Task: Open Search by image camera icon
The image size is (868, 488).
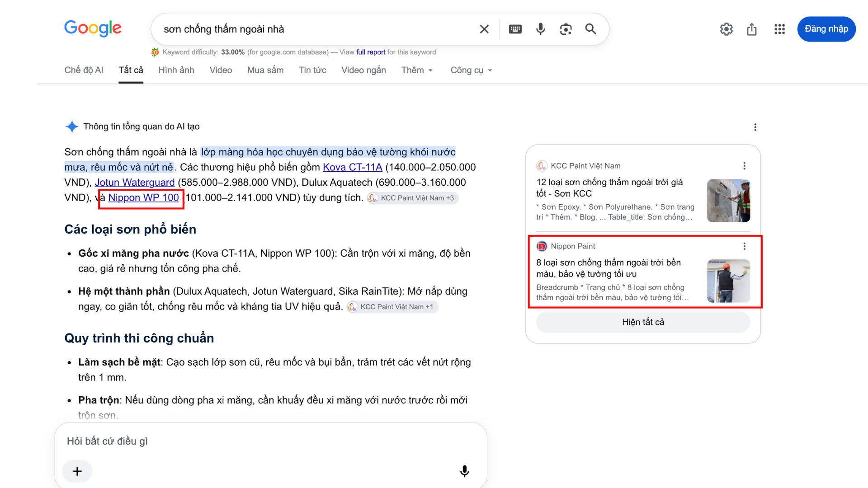Action: tap(566, 29)
